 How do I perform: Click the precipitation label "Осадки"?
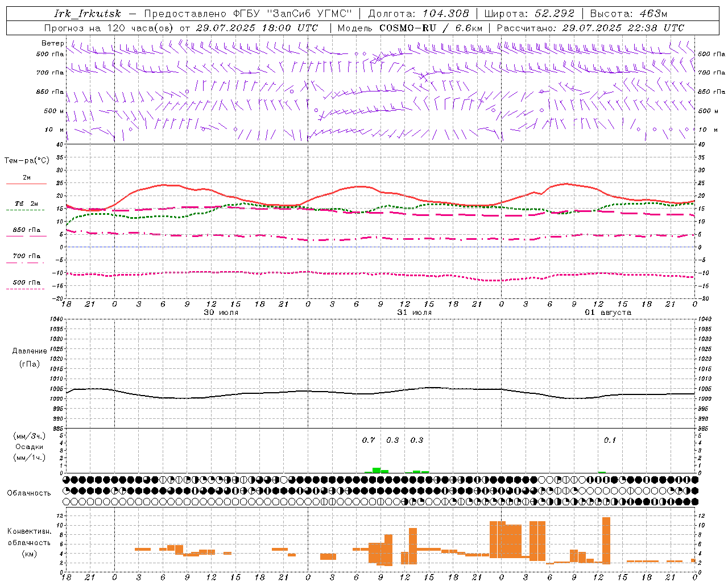click(x=30, y=447)
